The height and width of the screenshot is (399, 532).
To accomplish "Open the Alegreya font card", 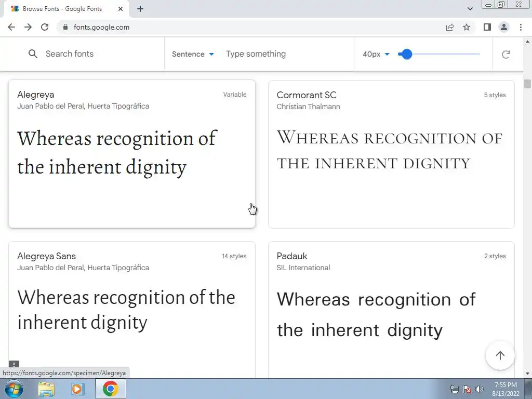I will (x=132, y=154).
